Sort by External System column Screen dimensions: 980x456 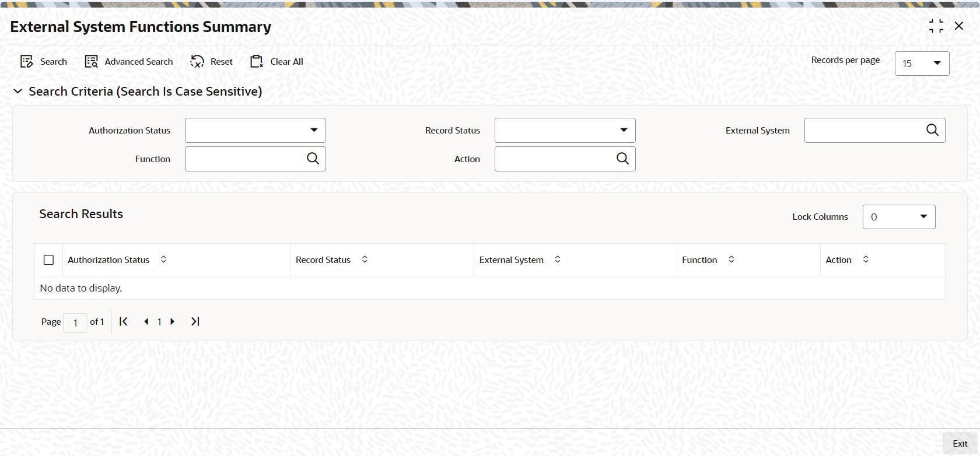point(558,259)
